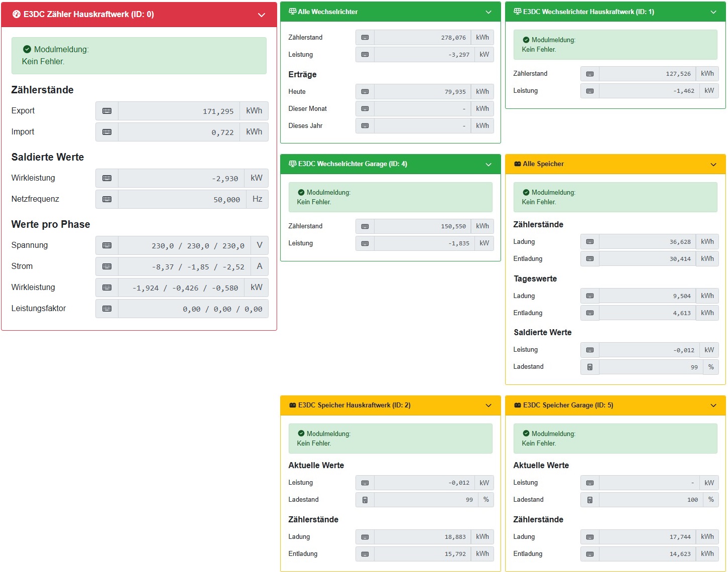Click keyboard icon beside Wirkleistung under Werte pro Phase
Screen dimensions: 728x572
coord(107,288)
